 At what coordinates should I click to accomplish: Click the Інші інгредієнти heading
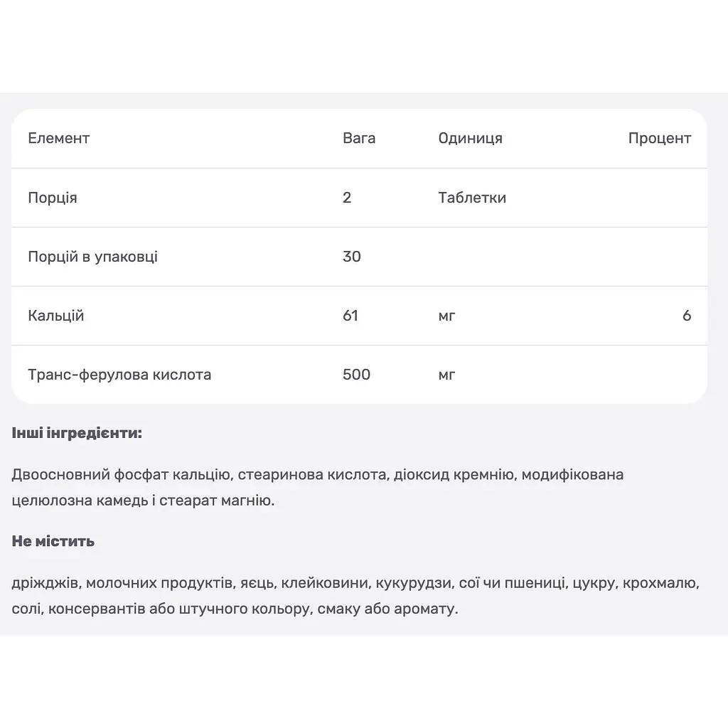coord(77,433)
